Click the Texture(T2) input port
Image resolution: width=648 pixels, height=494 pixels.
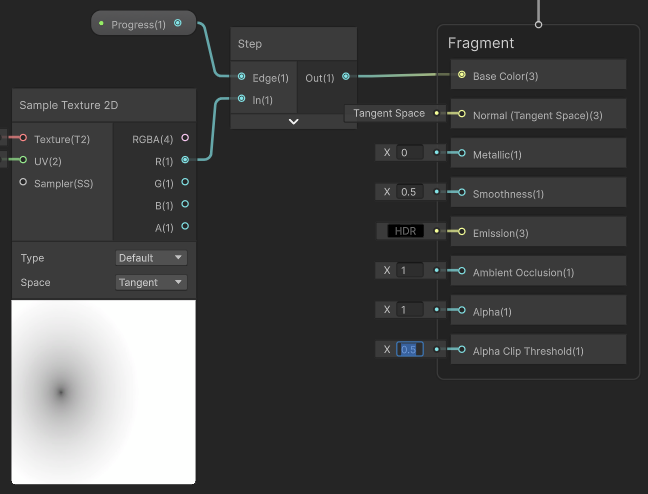click(23, 138)
